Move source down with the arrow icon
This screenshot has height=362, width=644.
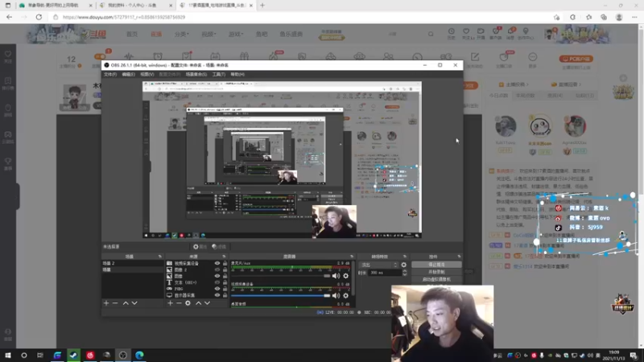[207, 303]
